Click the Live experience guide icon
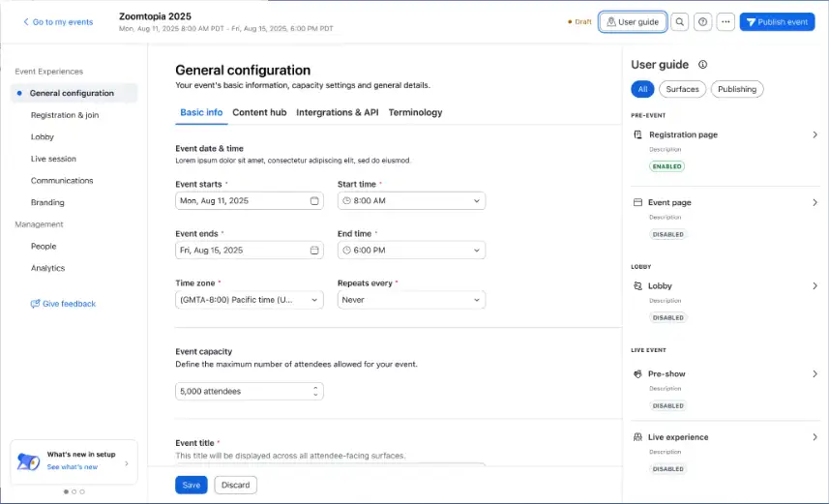The height and width of the screenshot is (504, 829). tap(637, 437)
